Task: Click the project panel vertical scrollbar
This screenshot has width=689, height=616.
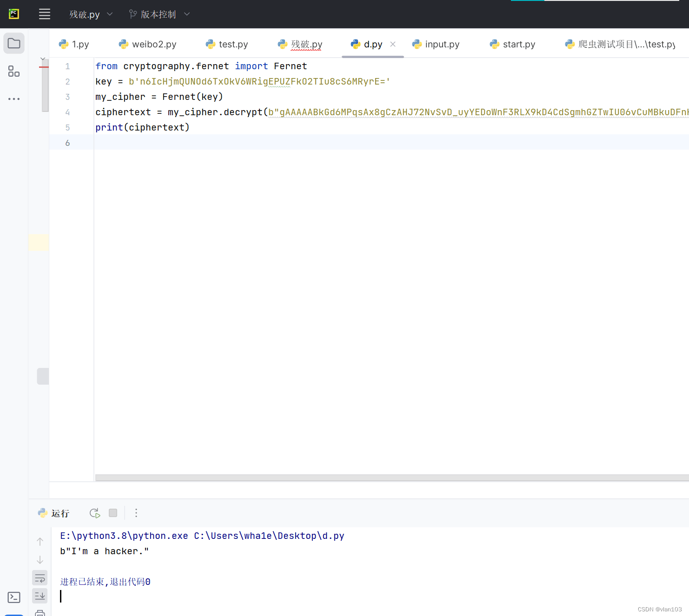Action: (x=45, y=86)
